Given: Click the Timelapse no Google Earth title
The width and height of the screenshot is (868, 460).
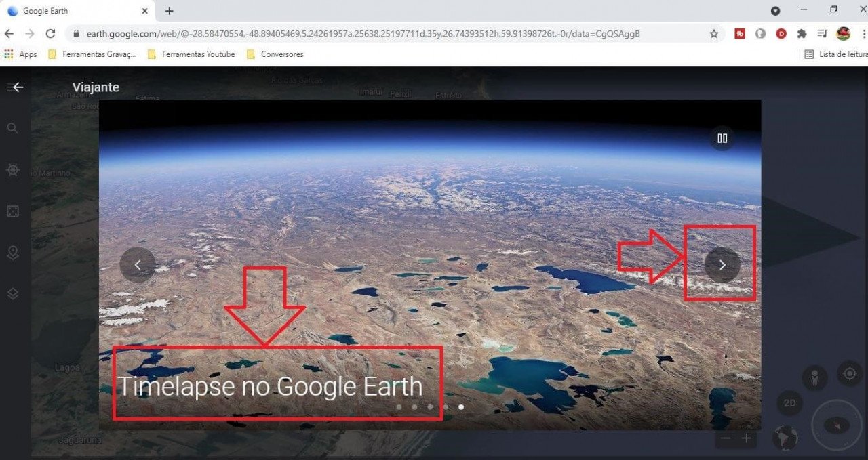Looking at the screenshot, I should pyautogui.click(x=270, y=386).
